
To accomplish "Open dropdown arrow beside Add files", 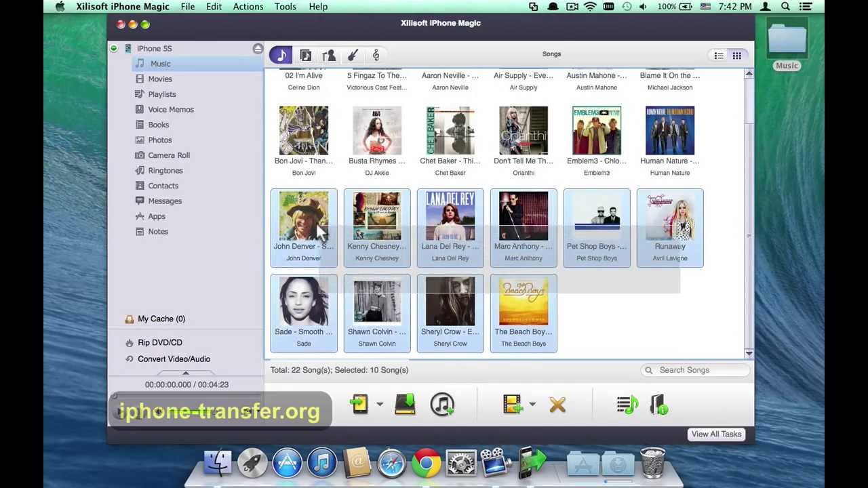I will 532,405.
